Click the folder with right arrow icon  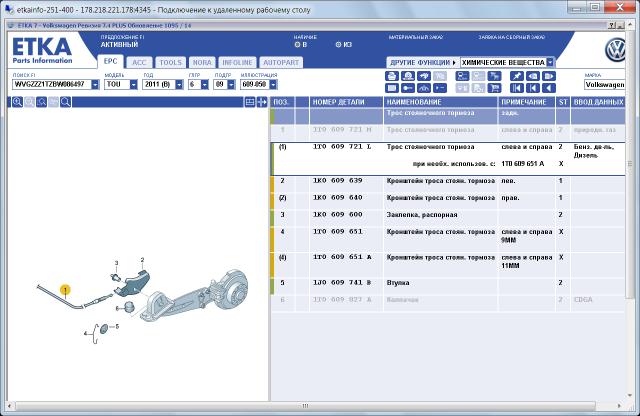point(549,76)
